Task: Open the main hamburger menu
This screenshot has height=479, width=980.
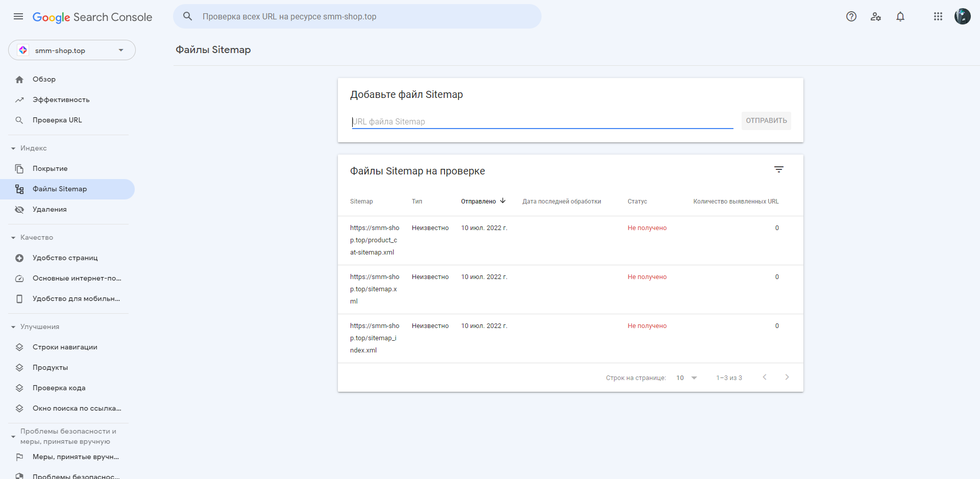Action: 18,16
